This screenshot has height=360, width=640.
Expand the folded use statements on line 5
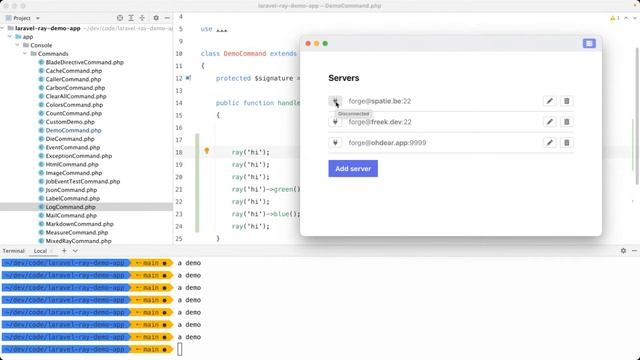(221, 29)
